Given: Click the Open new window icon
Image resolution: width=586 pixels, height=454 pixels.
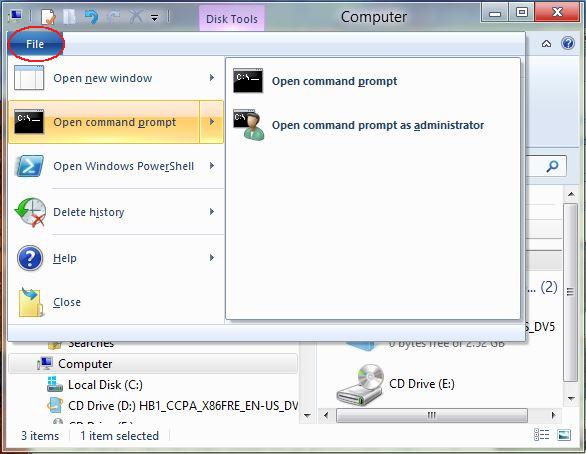Looking at the screenshot, I should click(29, 78).
